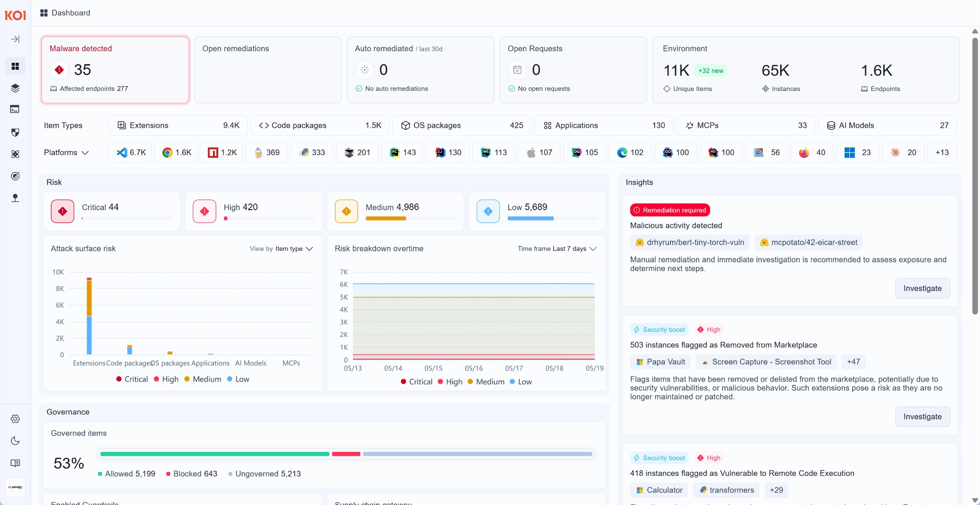Open the atom sidebar icon
The image size is (980, 505).
point(15,154)
